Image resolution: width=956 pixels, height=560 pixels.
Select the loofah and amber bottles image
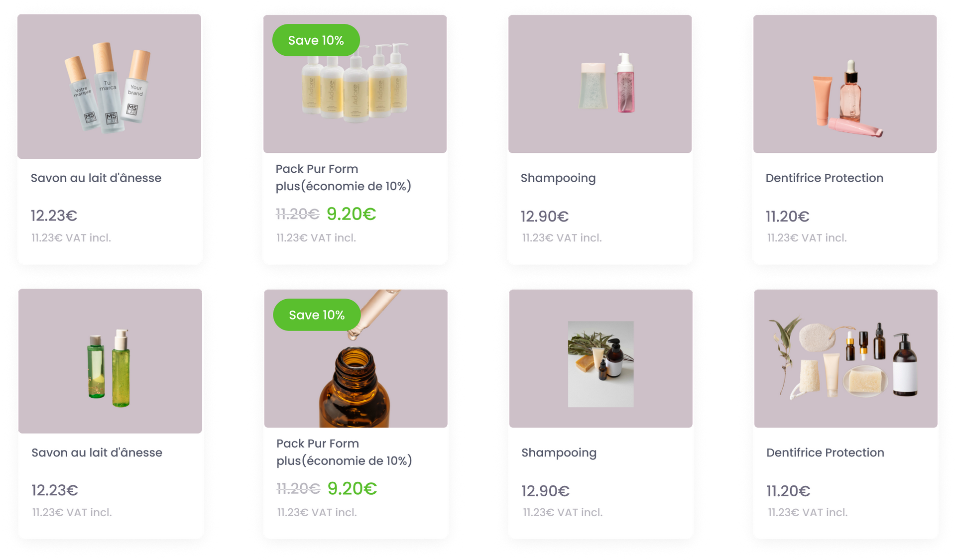pyautogui.click(x=844, y=359)
